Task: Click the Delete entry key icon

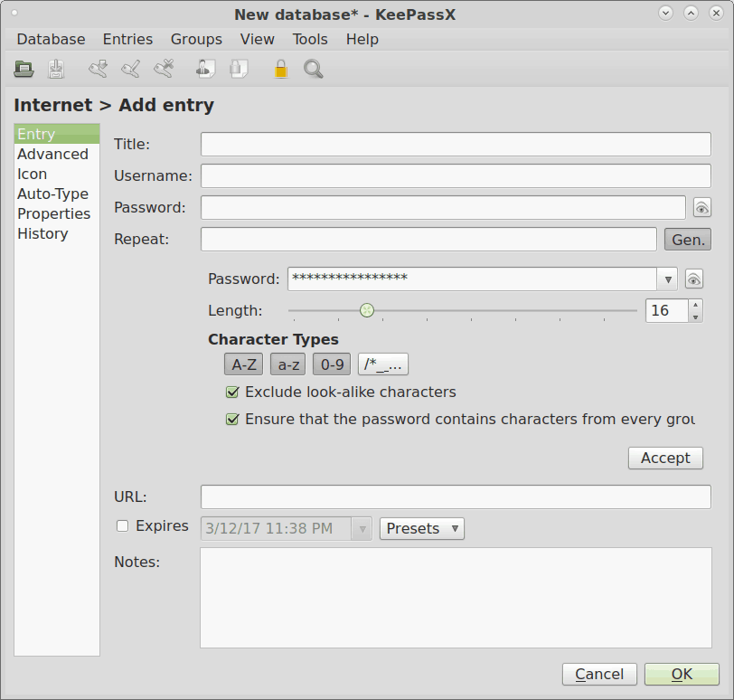Action: pyautogui.click(x=164, y=69)
